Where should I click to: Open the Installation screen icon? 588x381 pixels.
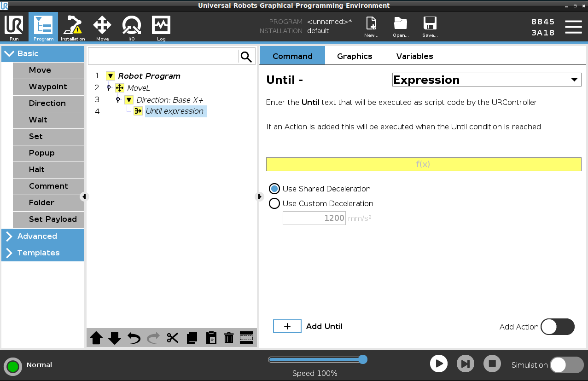(73, 28)
